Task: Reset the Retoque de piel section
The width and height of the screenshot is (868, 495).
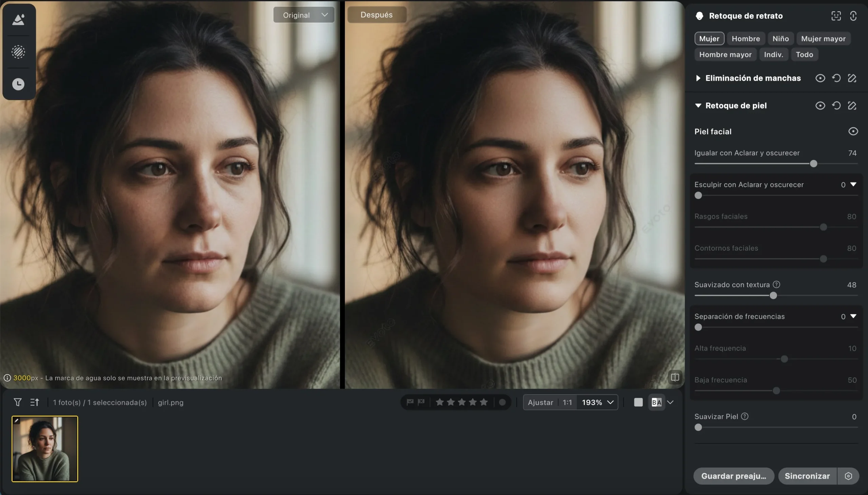Action: click(x=836, y=105)
